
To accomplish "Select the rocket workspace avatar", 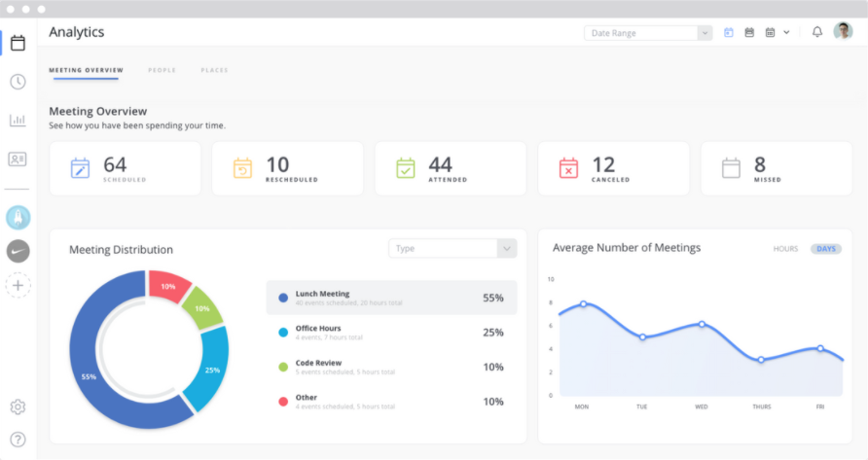I will [18, 218].
